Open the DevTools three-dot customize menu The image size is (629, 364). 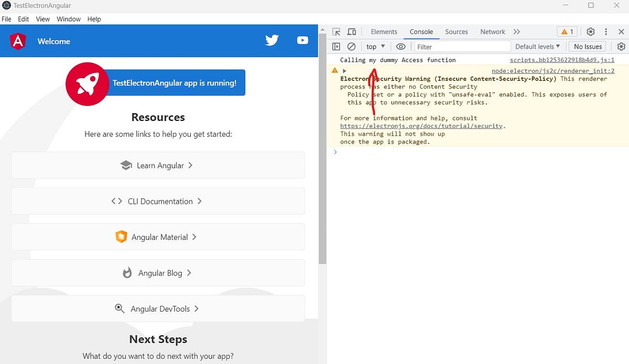coord(606,31)
